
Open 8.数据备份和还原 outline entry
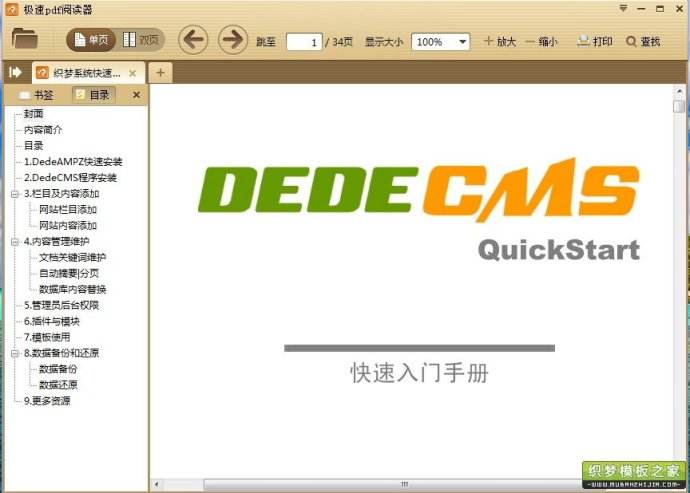coord(61,353)
